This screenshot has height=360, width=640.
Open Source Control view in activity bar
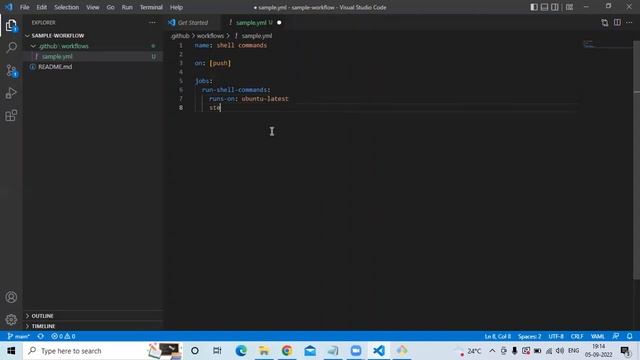[x=11, y=70]
